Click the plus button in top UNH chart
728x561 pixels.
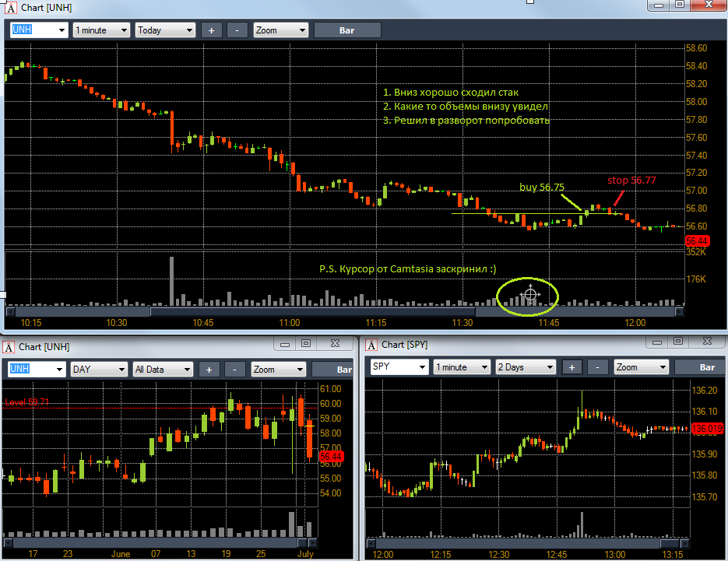pos(211,30)
